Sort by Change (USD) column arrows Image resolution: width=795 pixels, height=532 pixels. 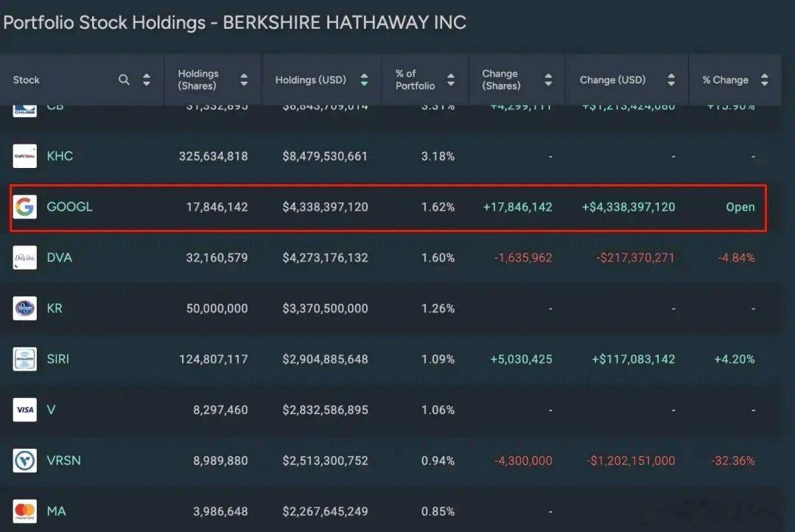(x=671, y=80)
